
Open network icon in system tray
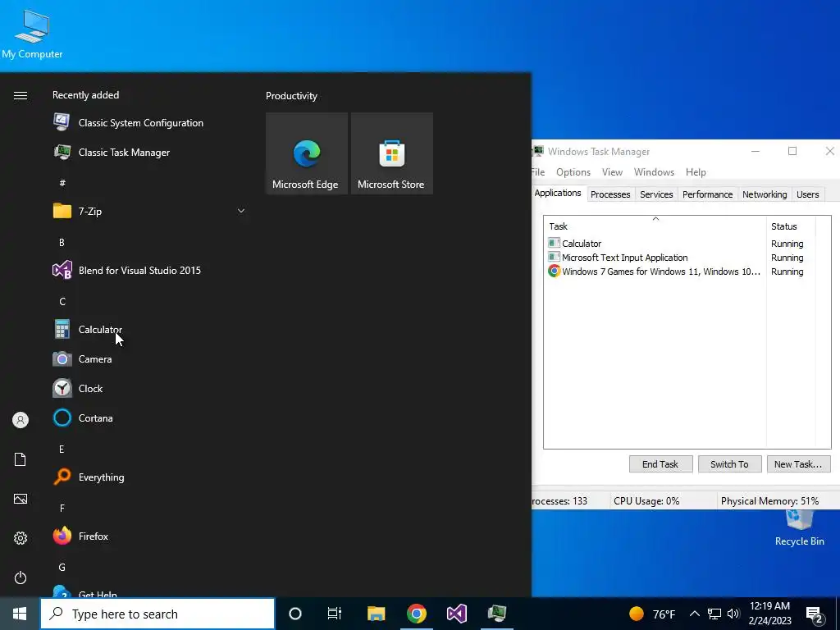[714, 614]
